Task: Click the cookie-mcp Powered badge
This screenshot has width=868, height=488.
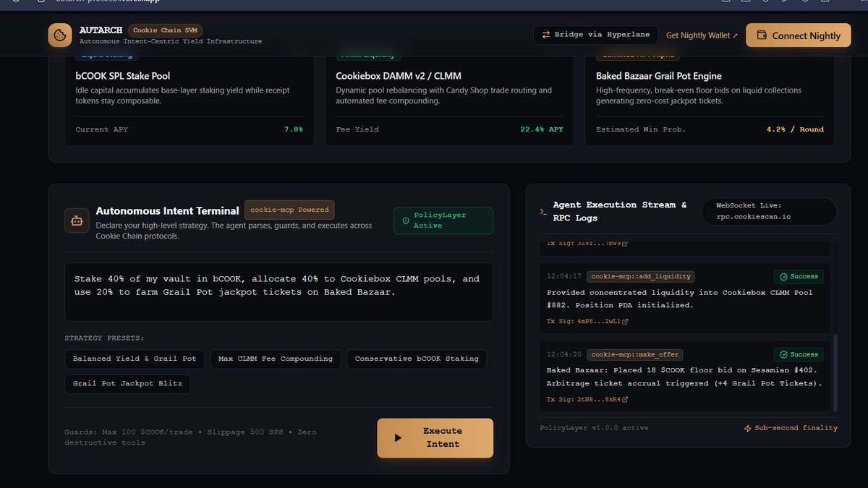Action: [x=289, y=210]
